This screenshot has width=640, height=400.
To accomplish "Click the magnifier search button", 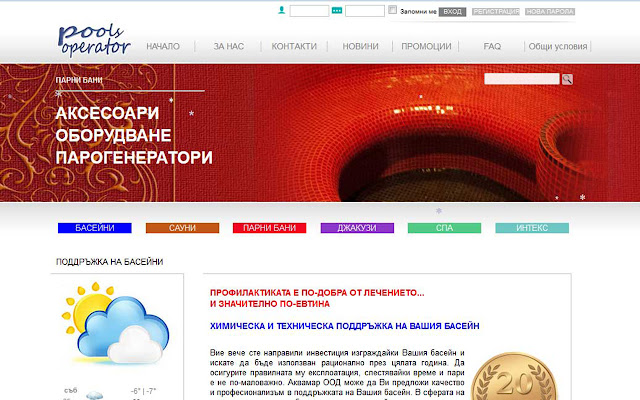I will pos(567,79).
